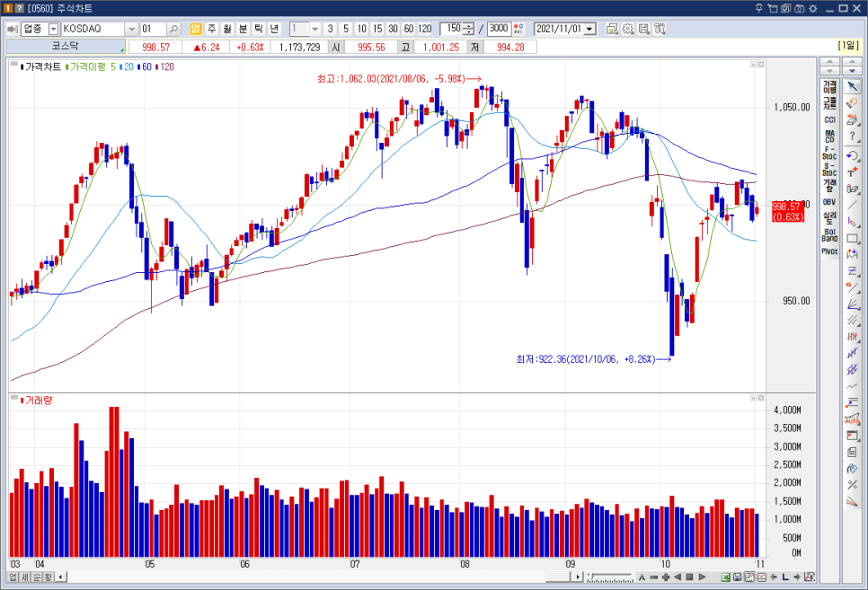Toggle the chart view icon with red line at bottom

pos(761,577)
